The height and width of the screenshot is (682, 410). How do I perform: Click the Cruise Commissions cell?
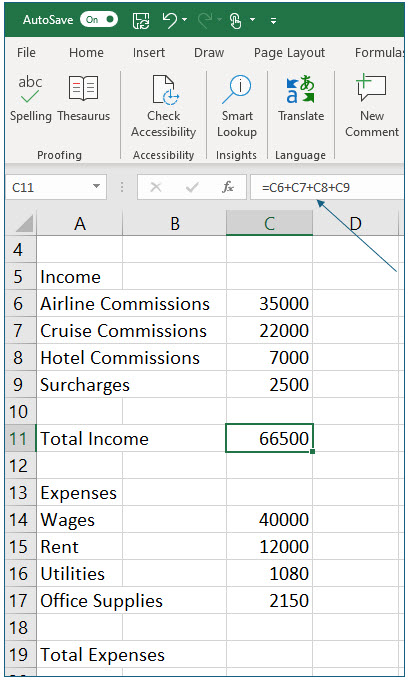tap(80, 331)
